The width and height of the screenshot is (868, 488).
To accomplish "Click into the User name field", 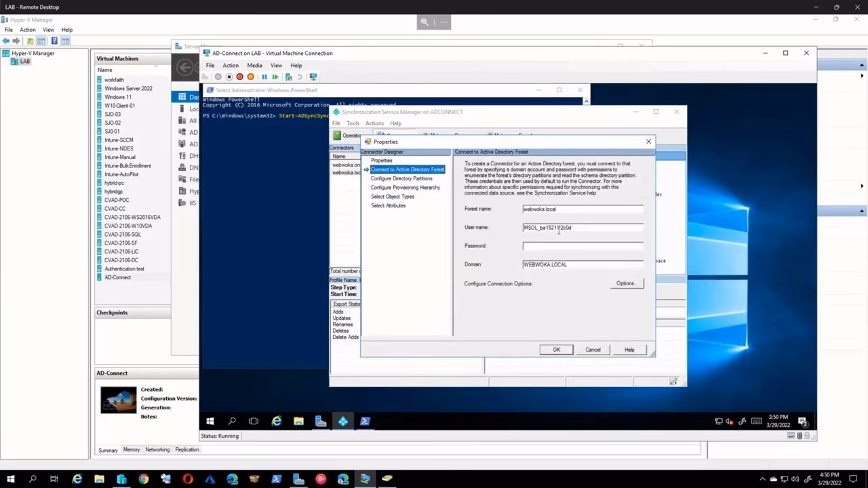I will [x=583, y=228].
